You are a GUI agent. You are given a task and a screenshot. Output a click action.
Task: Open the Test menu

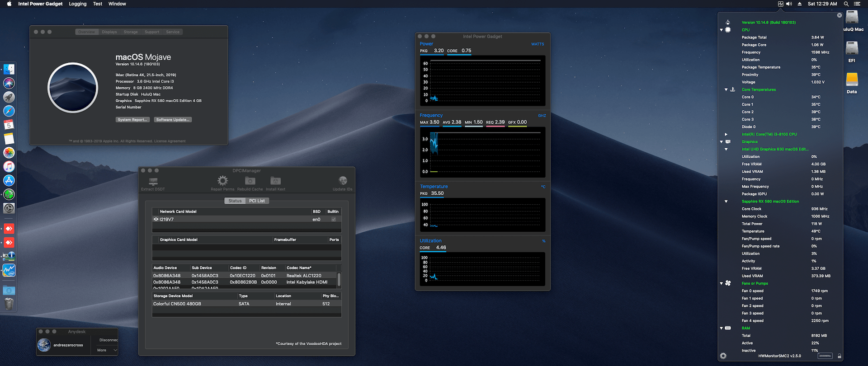(98, 4)
